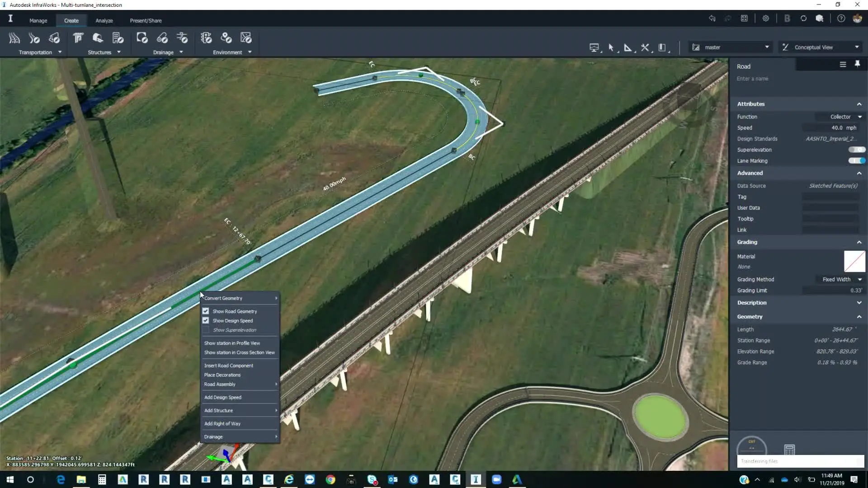Screen dimensions: 868x488
Task: Open the help question mark icon
Action: [x=841, y=19]
